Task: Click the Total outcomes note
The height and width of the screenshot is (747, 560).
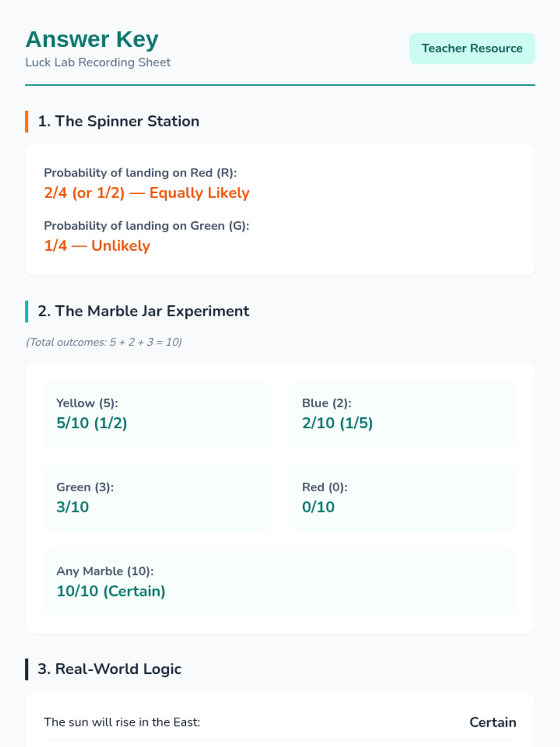Action: click(x=104, y=342)
